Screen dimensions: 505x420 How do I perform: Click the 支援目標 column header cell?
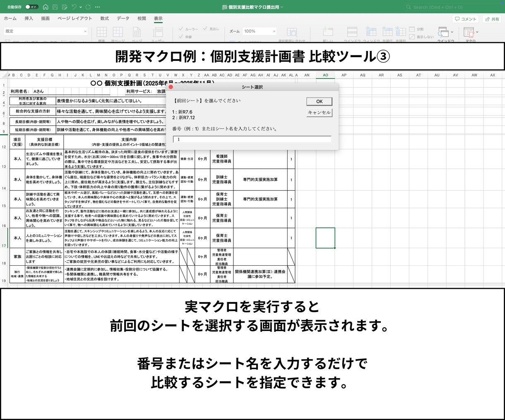click(44, 142)
